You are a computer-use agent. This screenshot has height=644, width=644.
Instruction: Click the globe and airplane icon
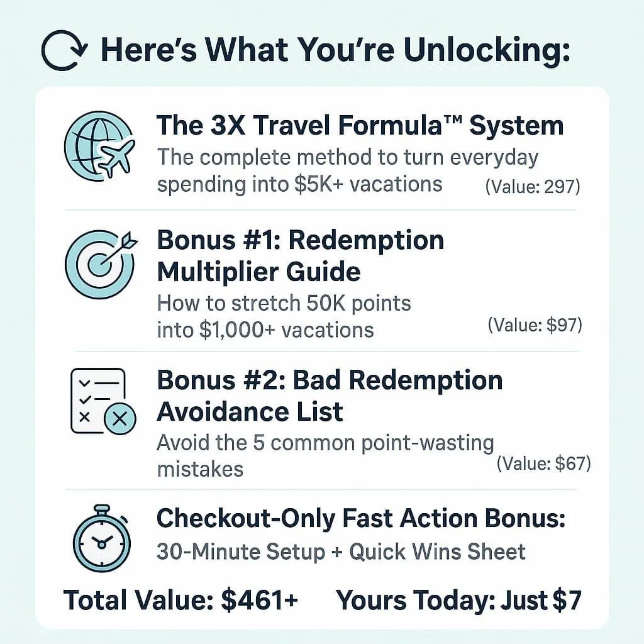coord(100,146)
